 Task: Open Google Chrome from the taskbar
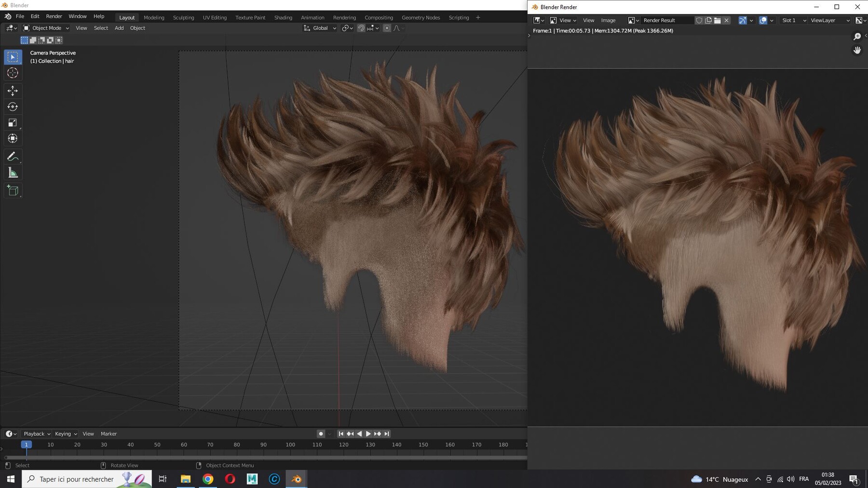pos(208,479)
